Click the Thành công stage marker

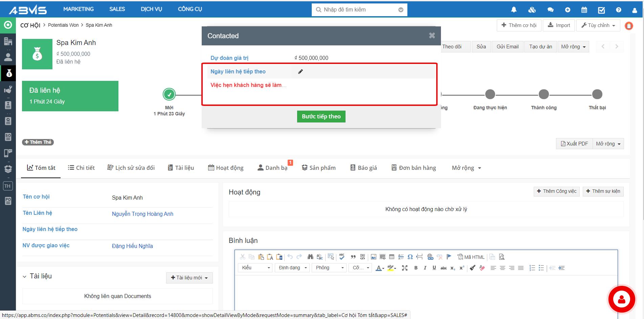pos(543,94)
